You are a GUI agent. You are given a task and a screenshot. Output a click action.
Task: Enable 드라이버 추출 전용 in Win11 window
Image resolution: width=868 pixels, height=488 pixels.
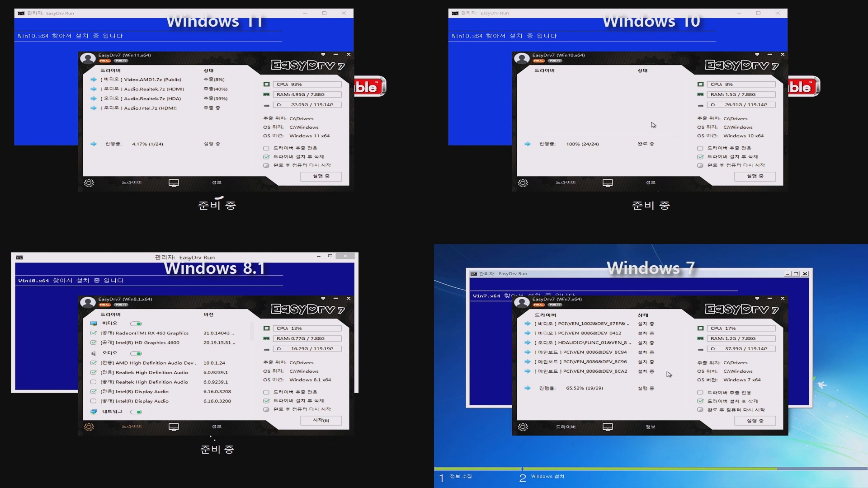(266, 148)
